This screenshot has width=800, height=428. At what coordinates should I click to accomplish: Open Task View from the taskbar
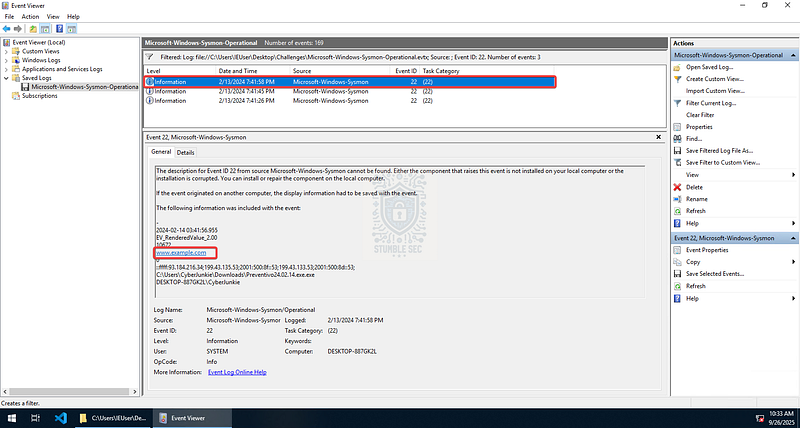coord(35,418)
